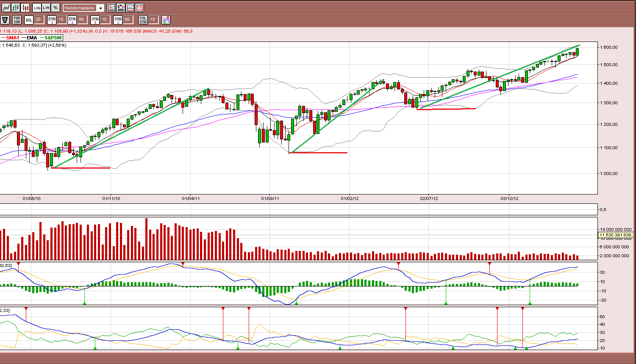Click the EMA 1 period field
Image resolution: width=636 pixels, height=364 pixels.
[61, 19]
